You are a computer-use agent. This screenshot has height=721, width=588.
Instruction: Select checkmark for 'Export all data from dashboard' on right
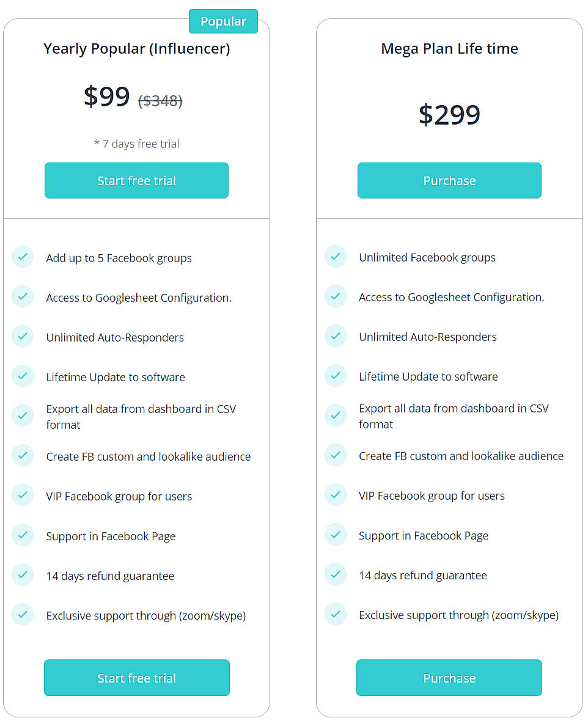click(336, 415)
